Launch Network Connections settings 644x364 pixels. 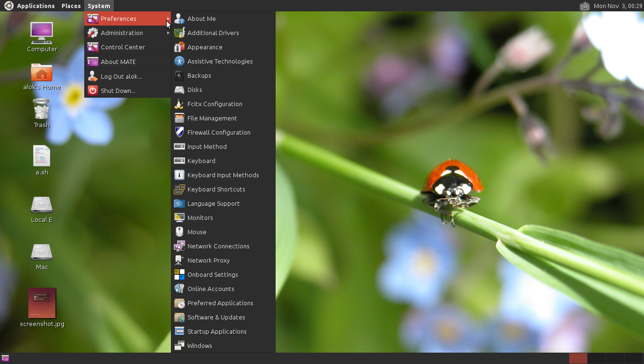click(x=218, y=246)
